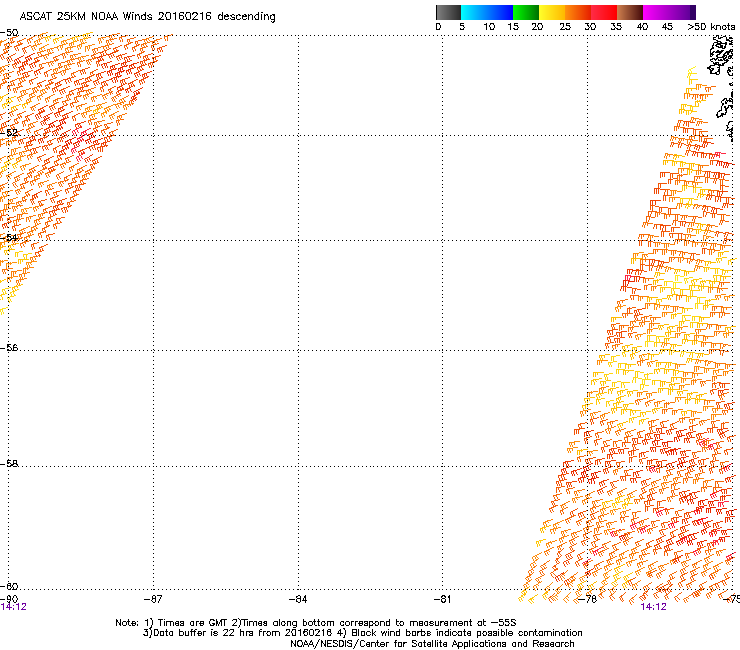Click note '1) Times are GMT'
740x650 pixels.
[x=187, y=623]
